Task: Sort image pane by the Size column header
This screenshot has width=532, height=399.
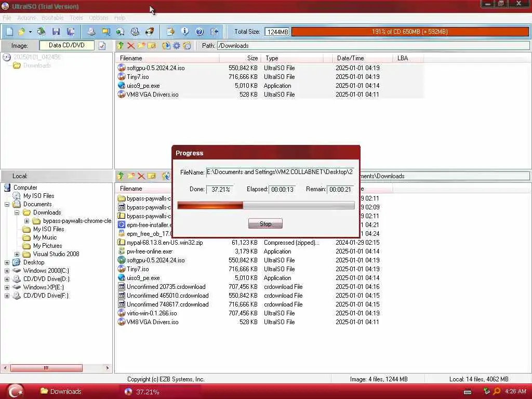Action: pos(240,58)
